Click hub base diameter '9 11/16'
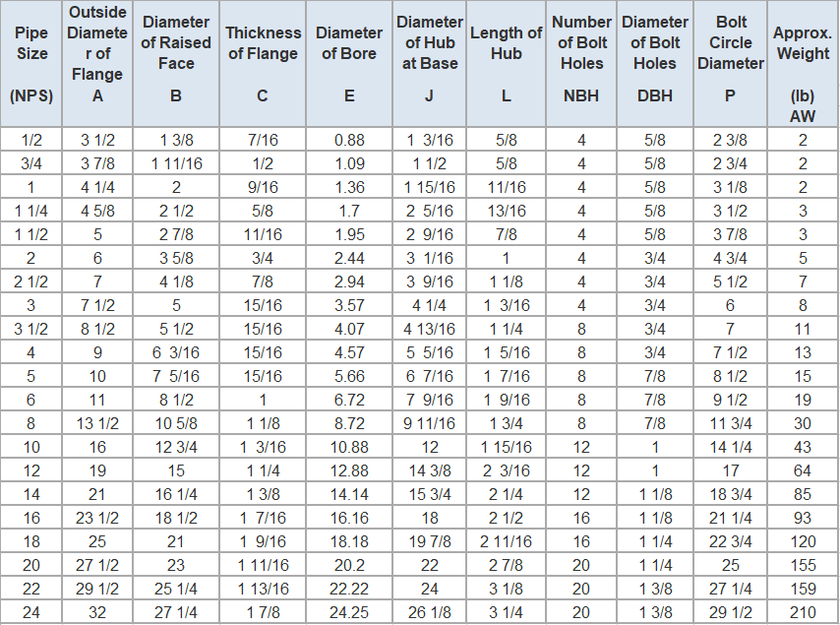Screen dimensions: 840x625 pyautogui.click(x=430, y=423)
